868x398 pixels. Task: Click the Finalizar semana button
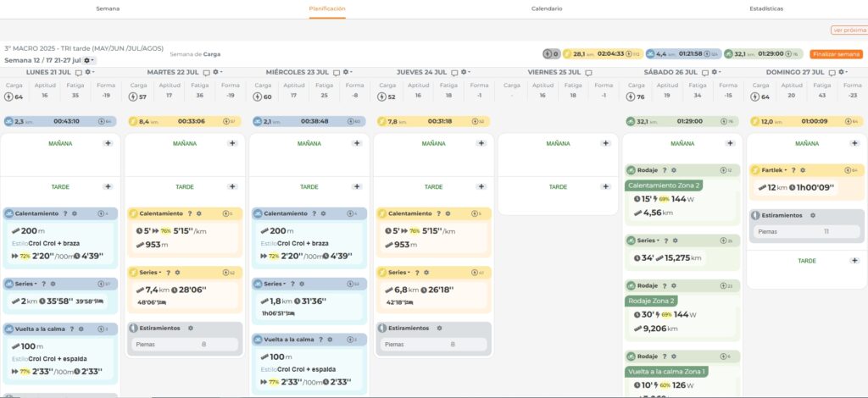pyautogui.click(x=835, y=54)
